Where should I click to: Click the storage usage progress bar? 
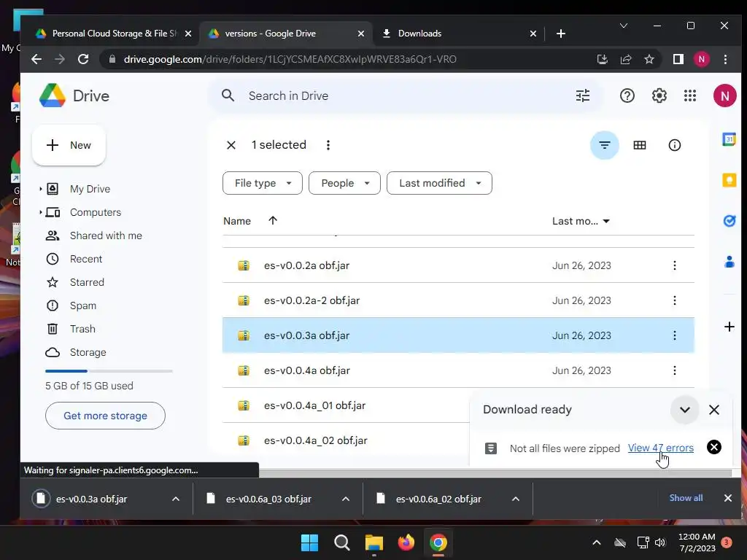pos(109,371)
